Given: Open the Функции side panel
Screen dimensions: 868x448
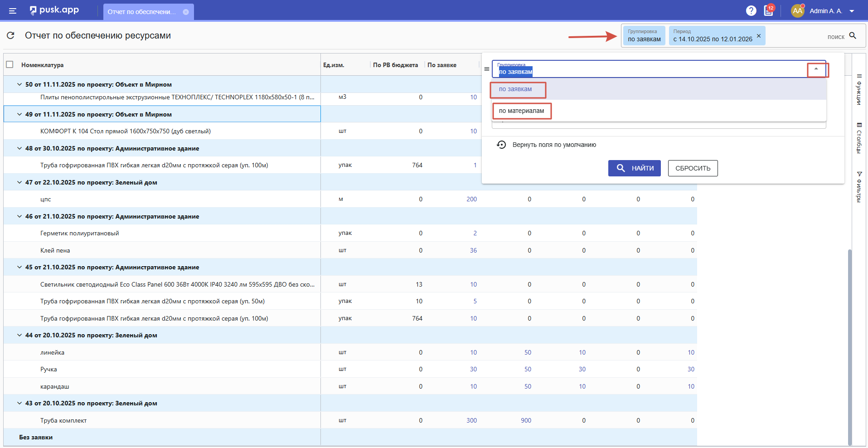Looking at the screenshot, I should tap(859, 89).
